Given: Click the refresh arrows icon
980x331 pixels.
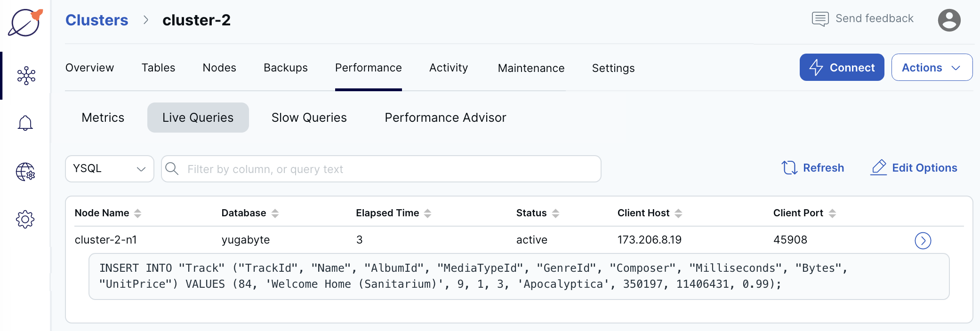Looking at the screenshot, I should [789, 167].
